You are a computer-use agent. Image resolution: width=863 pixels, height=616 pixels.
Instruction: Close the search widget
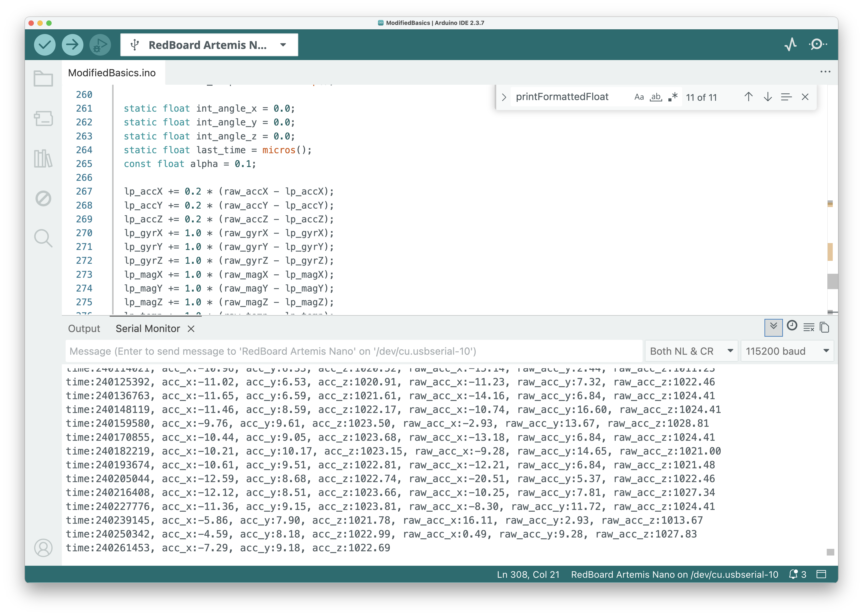point(805,97)
